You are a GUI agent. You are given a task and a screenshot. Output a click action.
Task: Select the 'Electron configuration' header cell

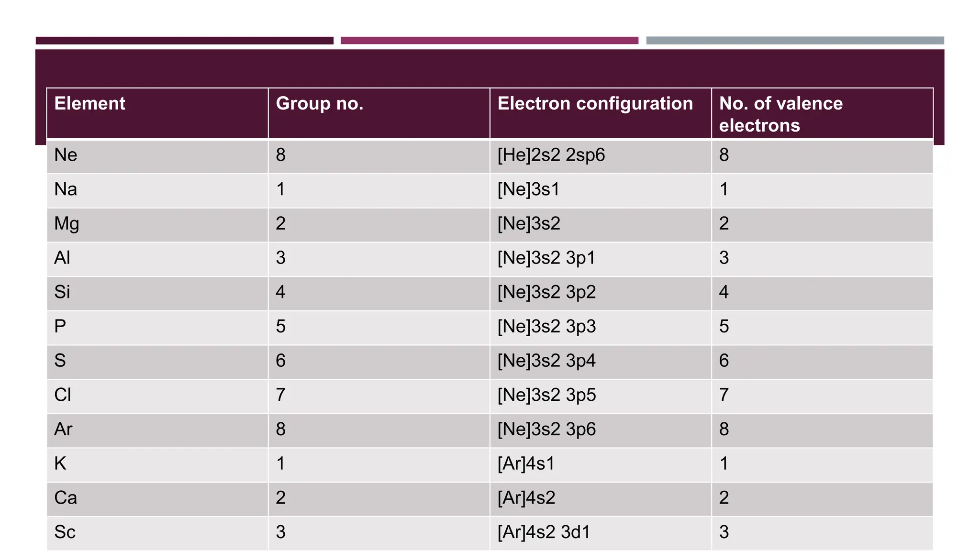coord(595,104)
